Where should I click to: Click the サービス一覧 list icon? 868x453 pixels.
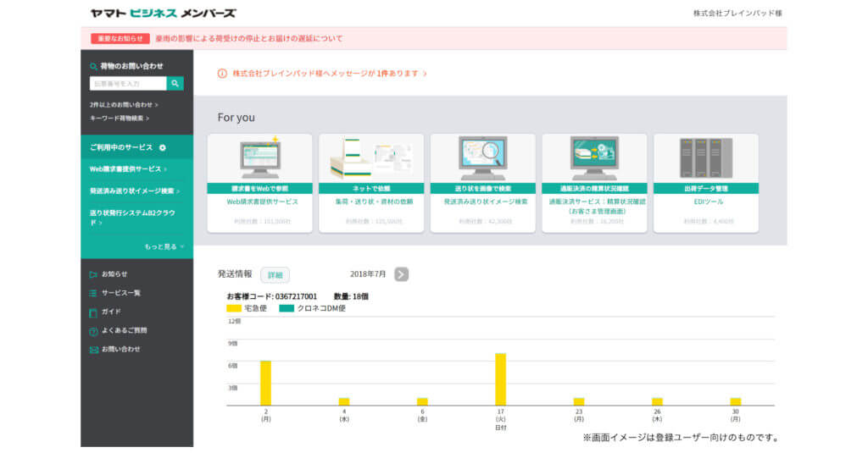click(x=93, y=293)
